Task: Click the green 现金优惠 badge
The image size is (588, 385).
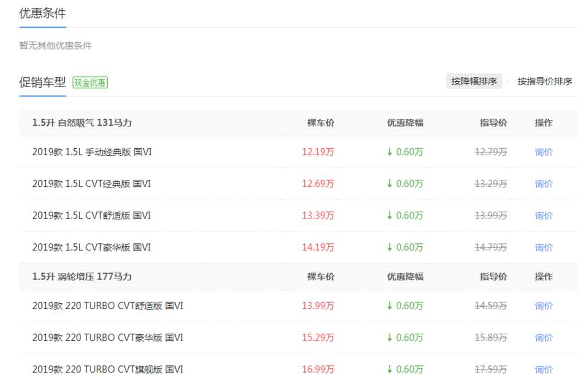Action: pyautogui.click(x=90, y=83)
